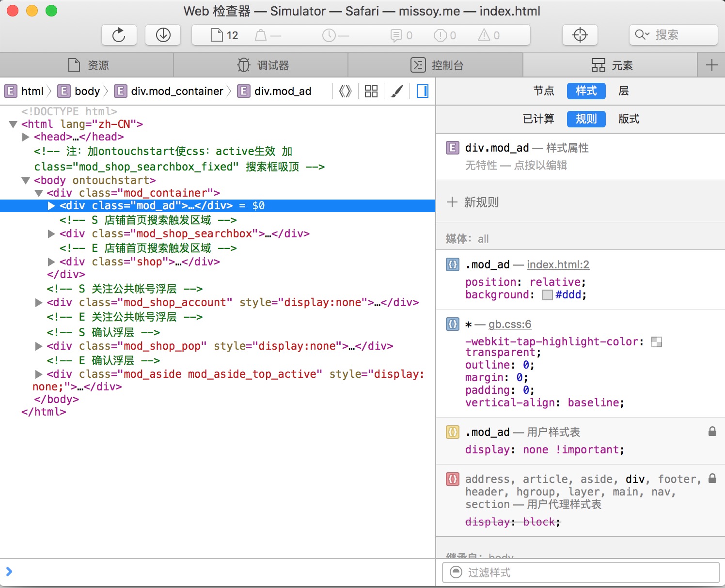Click lock icon on user agent rule

point(712,478)
